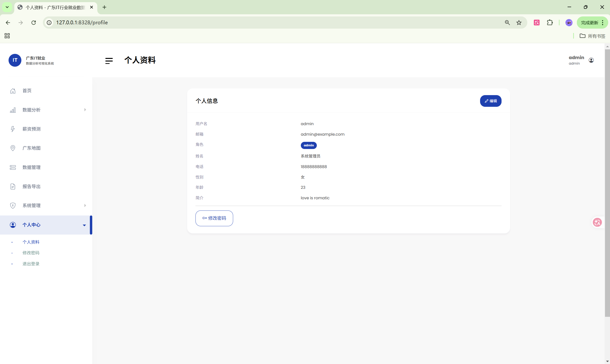Open 修改密码 in sidebar submenu

tap(31, 253)
